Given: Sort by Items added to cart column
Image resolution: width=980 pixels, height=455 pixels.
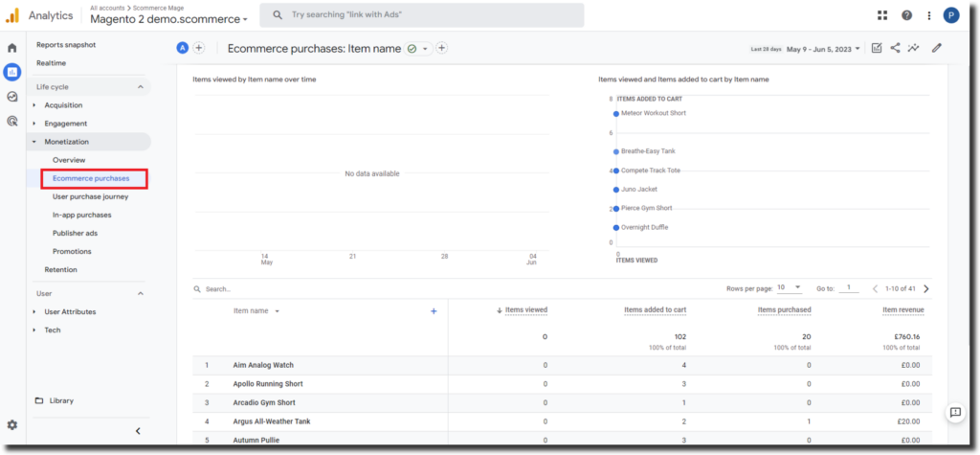Looking at the screenshot, I should [655, 309].
